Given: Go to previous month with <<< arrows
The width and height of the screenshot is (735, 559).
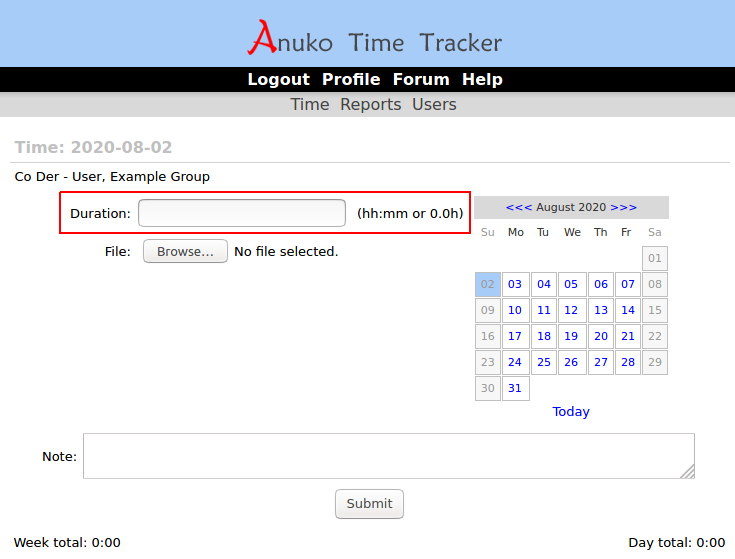Looking at the screenshot, I should point(519,207).
